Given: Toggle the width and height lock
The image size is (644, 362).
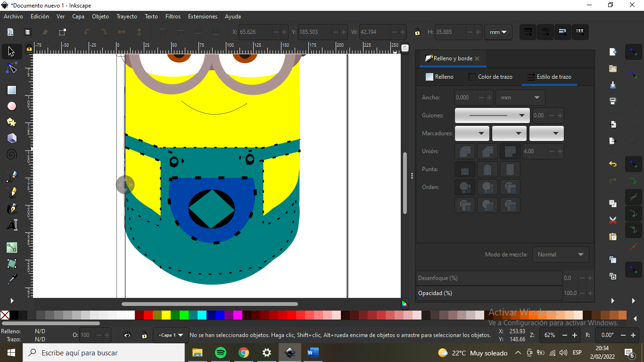Looking at the screenshot, I should tap(417, 33).
